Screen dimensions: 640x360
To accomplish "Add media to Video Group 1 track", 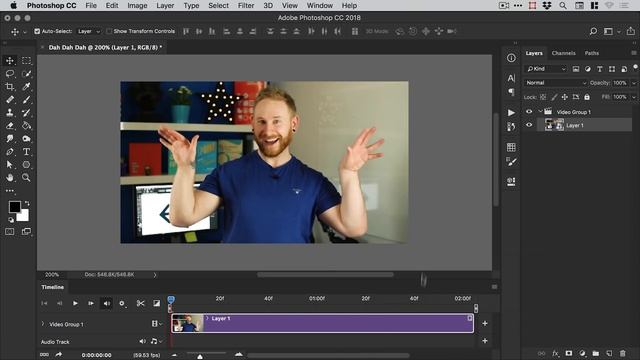I will pyautogui.click(x=484, y=323).
